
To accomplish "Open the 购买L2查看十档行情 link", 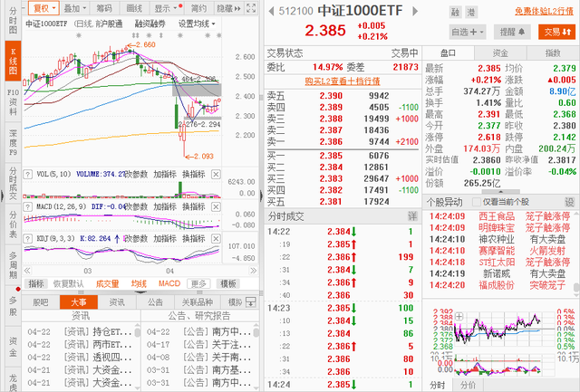I will tap(343, 81).
